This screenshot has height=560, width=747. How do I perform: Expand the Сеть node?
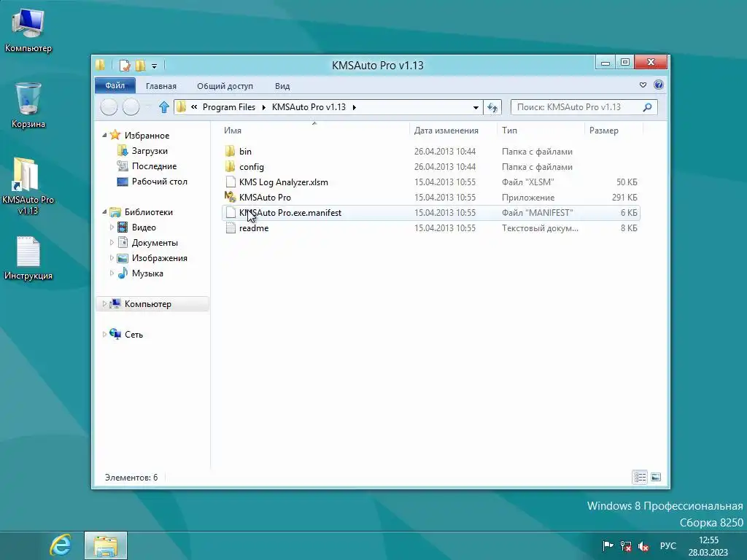(104, 334)
